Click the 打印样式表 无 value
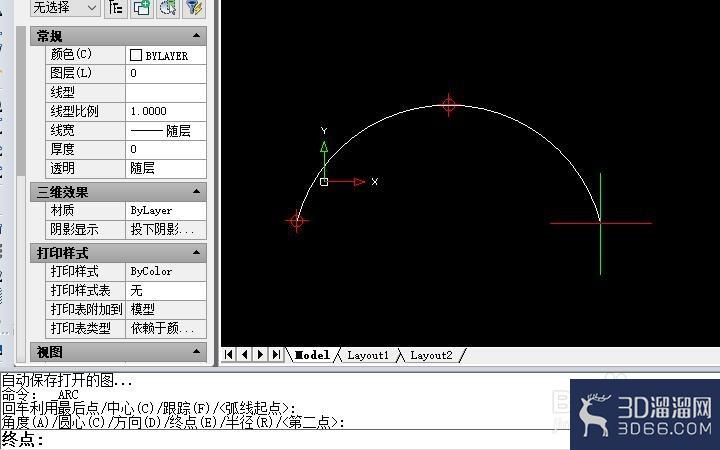 click(166, 290)
